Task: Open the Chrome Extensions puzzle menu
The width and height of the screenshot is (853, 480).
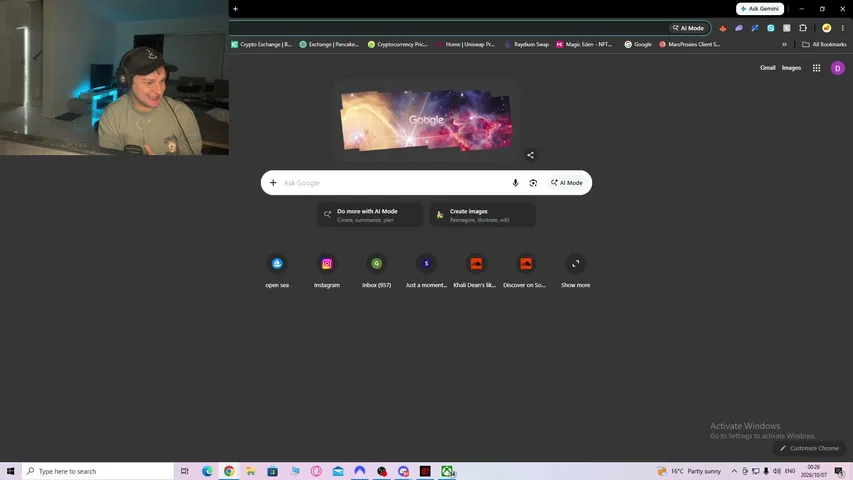Action: coord(803,28)
